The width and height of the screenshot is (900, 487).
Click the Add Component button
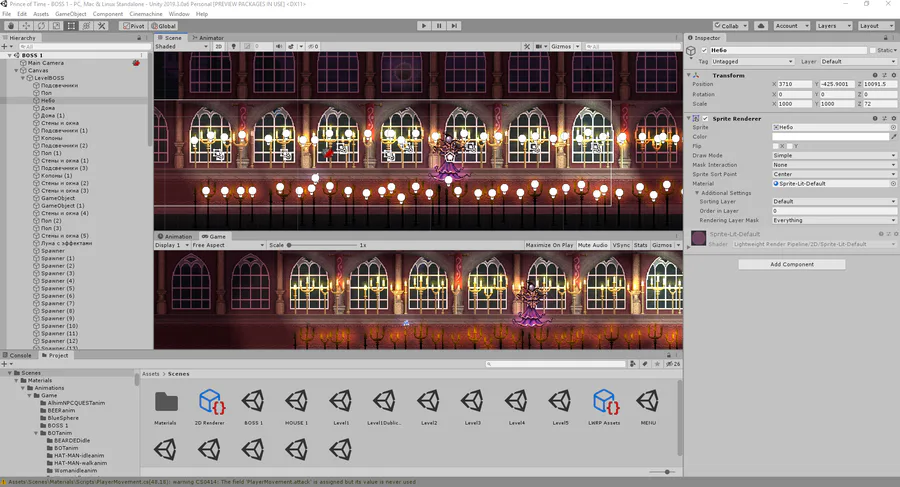point(792,265)
